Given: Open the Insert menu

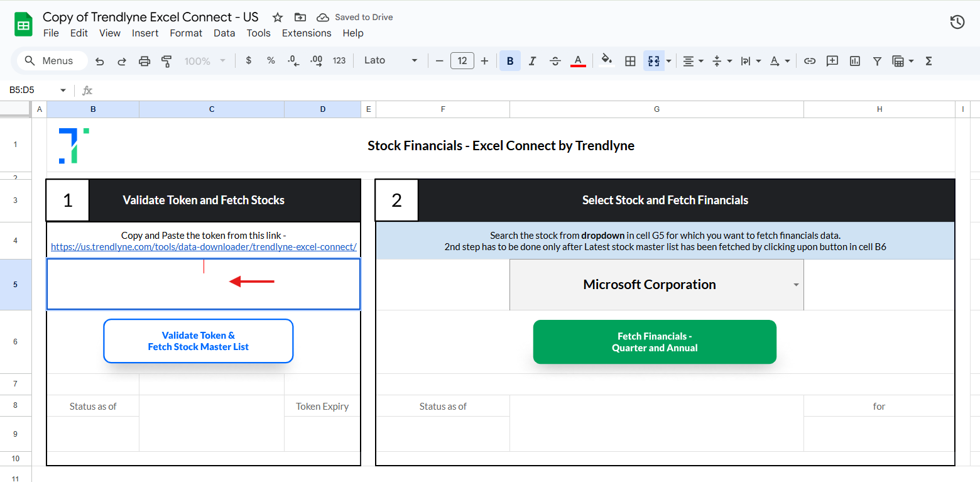Looking at the screenshot, I should (x=145, y=33).
